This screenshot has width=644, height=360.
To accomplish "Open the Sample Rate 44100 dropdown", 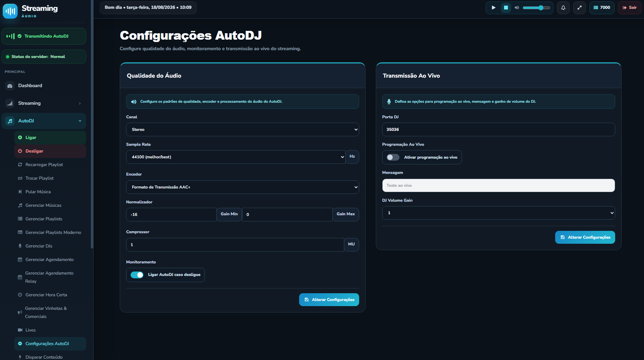I will coord(236,157).
